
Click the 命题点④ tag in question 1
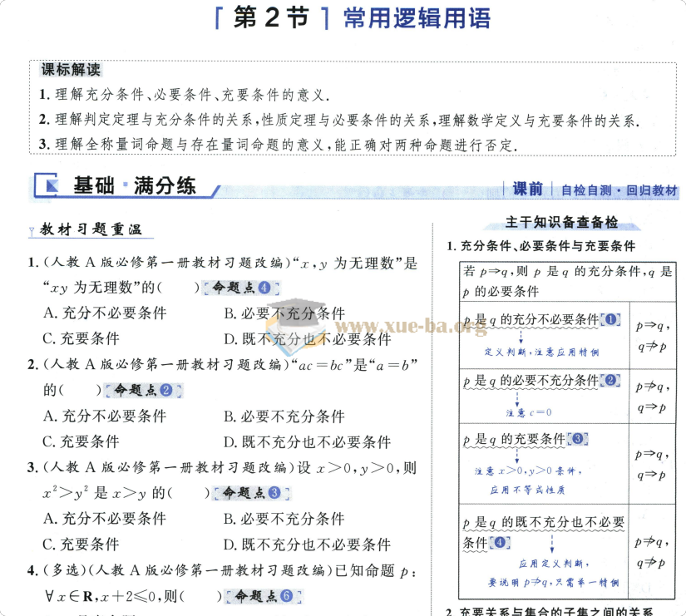pos(240,288)
